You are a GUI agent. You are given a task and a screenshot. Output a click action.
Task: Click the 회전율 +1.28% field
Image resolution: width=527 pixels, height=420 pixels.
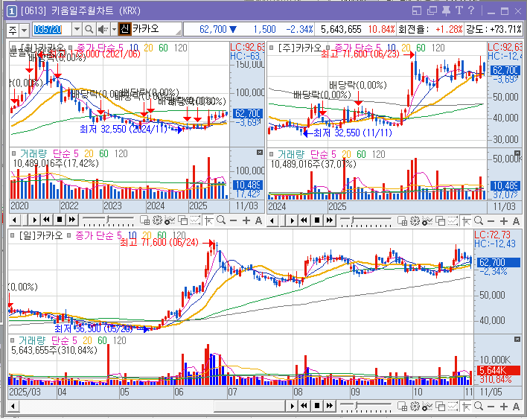430,30
